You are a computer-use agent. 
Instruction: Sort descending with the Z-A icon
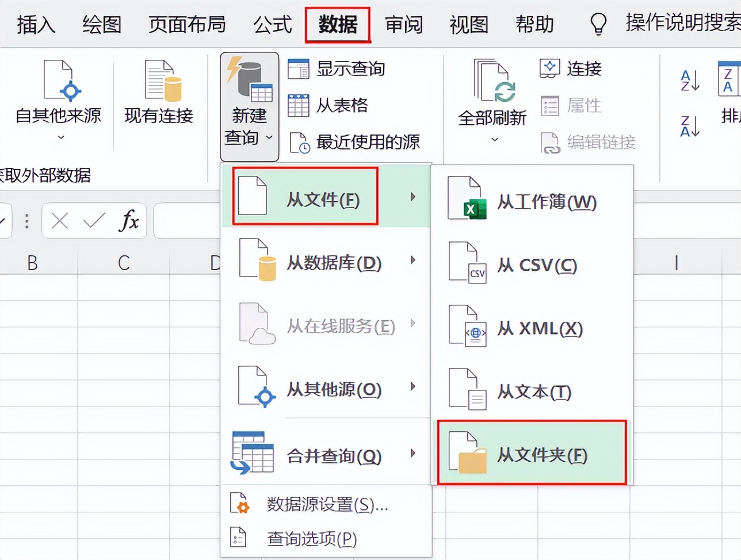coord(689,126)
